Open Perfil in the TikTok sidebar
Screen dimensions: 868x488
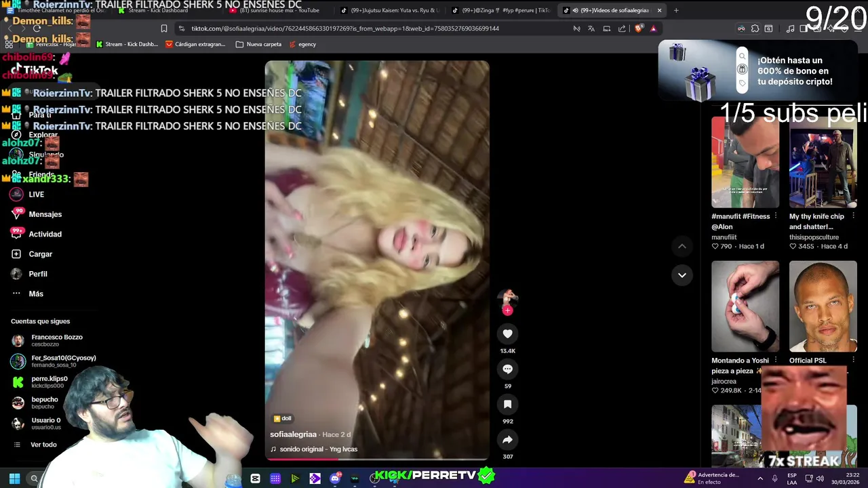coord(29,274)
